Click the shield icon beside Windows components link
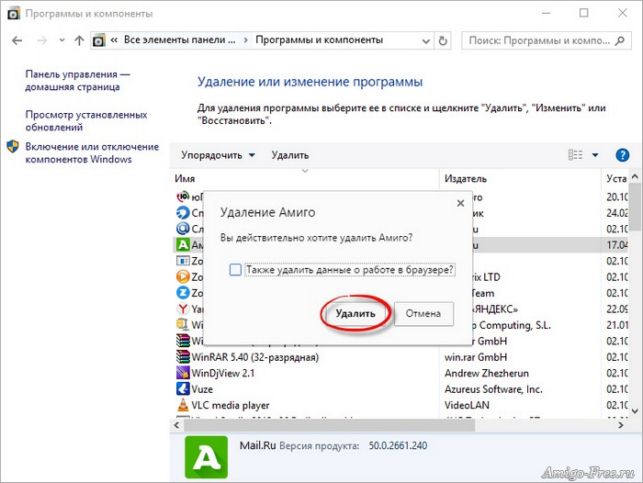Screen dimensions: 643x483 13,146
